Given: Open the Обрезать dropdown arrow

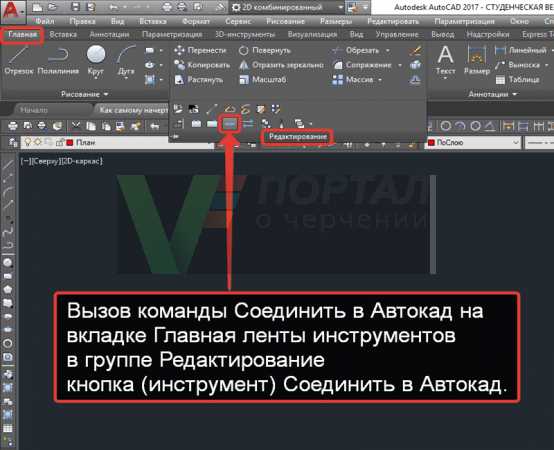Looking at the screenshot, I should click(x=388, y=51).
